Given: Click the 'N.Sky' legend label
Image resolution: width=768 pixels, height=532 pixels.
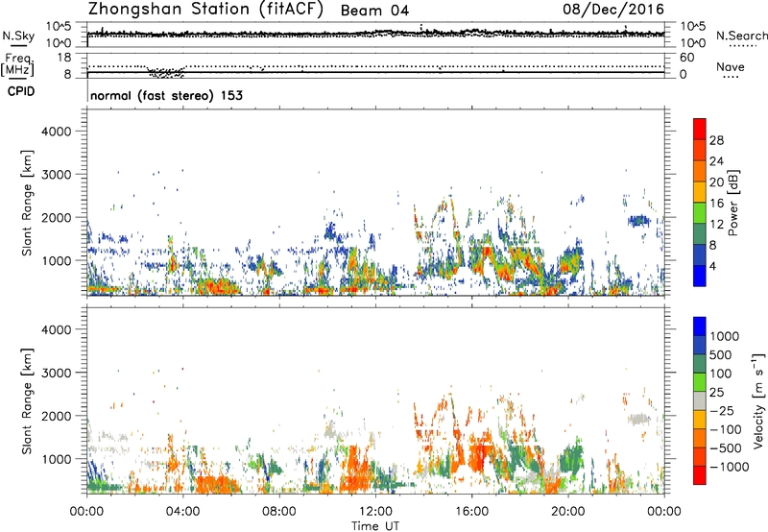Looking at the screenshot, I should [x=18, y=36].
